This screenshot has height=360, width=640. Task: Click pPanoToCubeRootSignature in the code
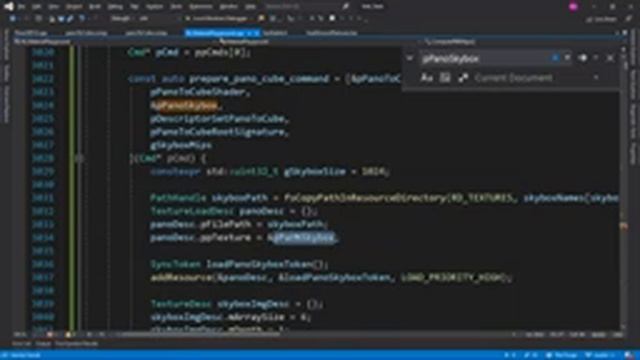[x=218, y=132]
